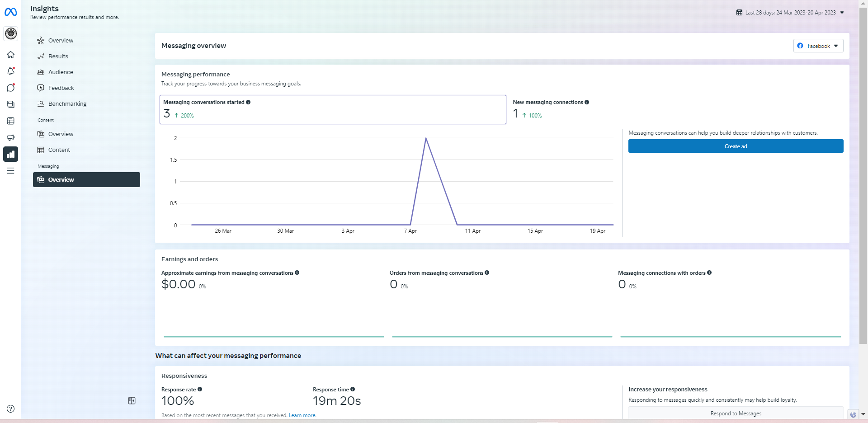This screenshot has height=423, width=868.
Task: Open Ads megaphone icon
Action: coord(10,137)
